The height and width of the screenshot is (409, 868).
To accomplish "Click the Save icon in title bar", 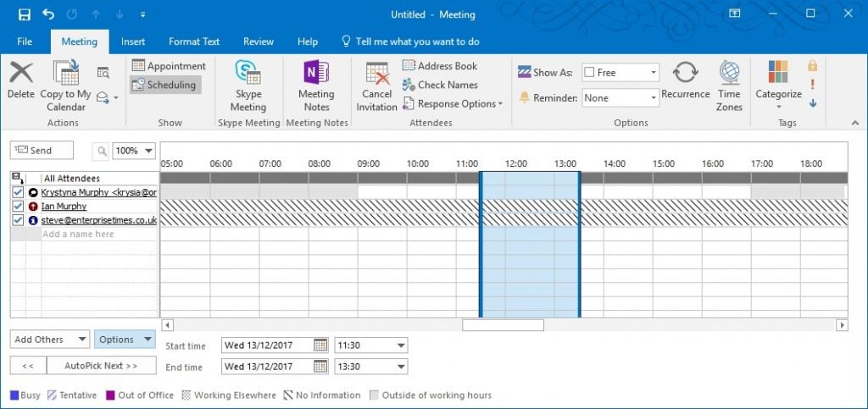I will pos(24,14).
